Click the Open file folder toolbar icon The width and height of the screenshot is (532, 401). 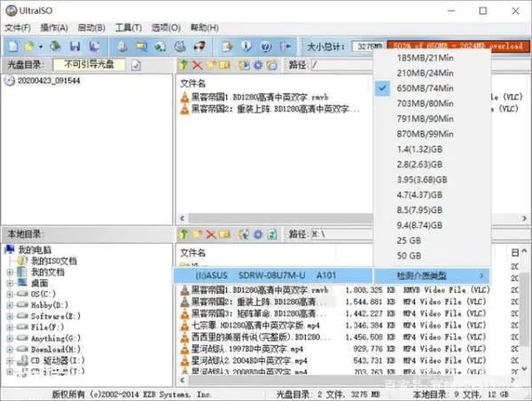click(x=29, y=46)
